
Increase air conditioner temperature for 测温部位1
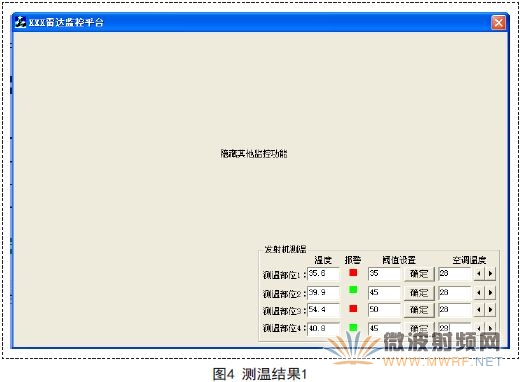click(x=490, y=274)
